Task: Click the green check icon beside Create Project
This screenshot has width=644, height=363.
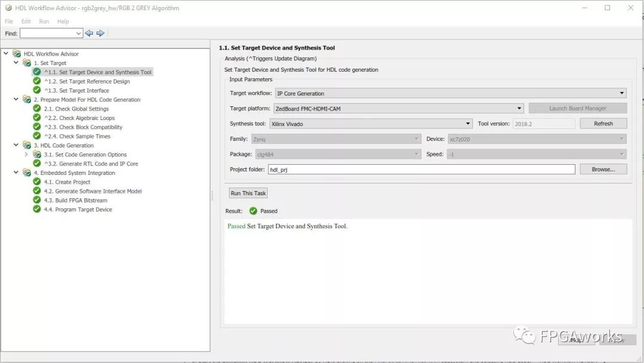Action: point(37,182)
